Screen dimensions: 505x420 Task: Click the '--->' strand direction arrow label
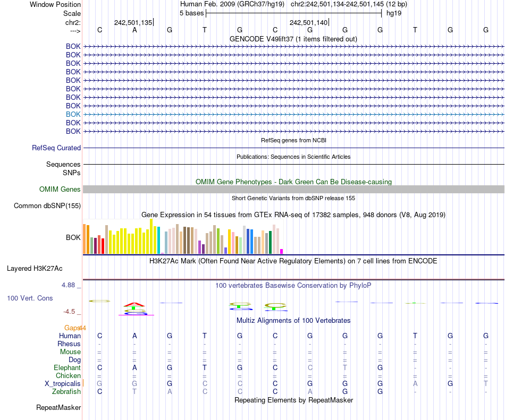pos(75,31)
